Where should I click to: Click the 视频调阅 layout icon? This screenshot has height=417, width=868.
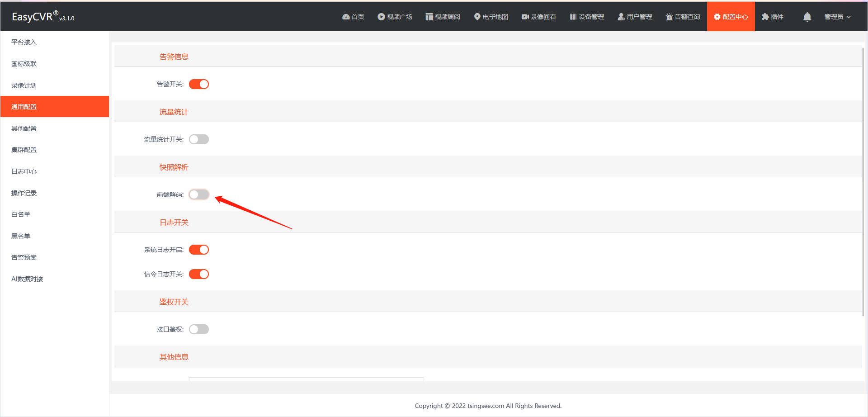point(429,17)
